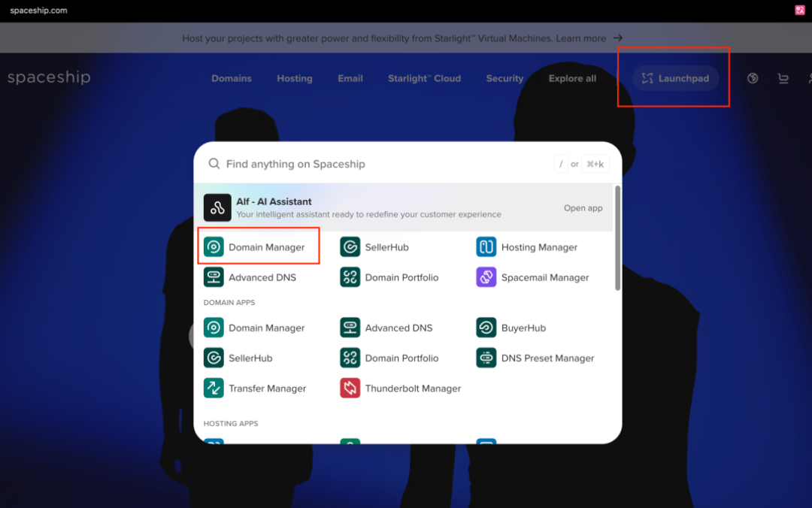This screenshot has height=508, width=812.
Task: Open the Security menu
Action: coord(504,78)
